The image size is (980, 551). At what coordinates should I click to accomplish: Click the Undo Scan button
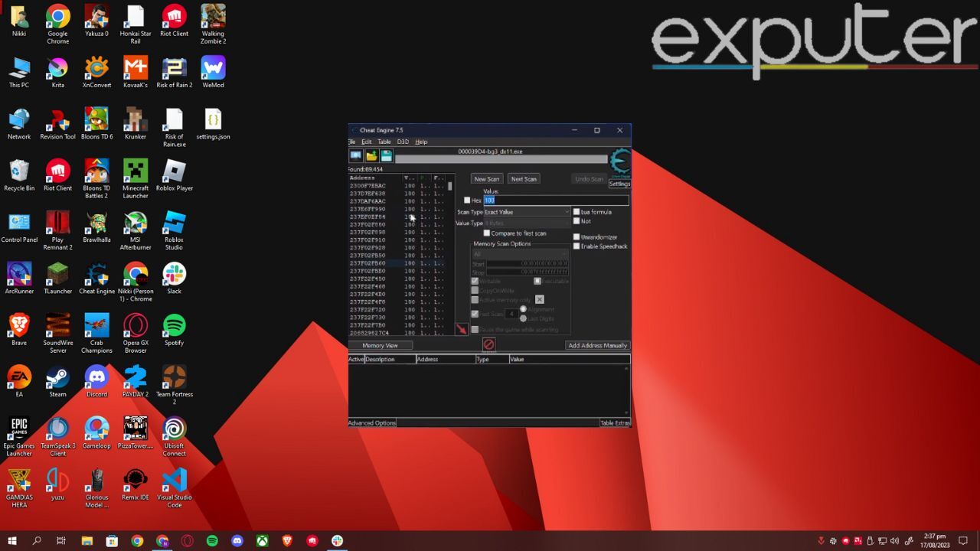[589, 179]
